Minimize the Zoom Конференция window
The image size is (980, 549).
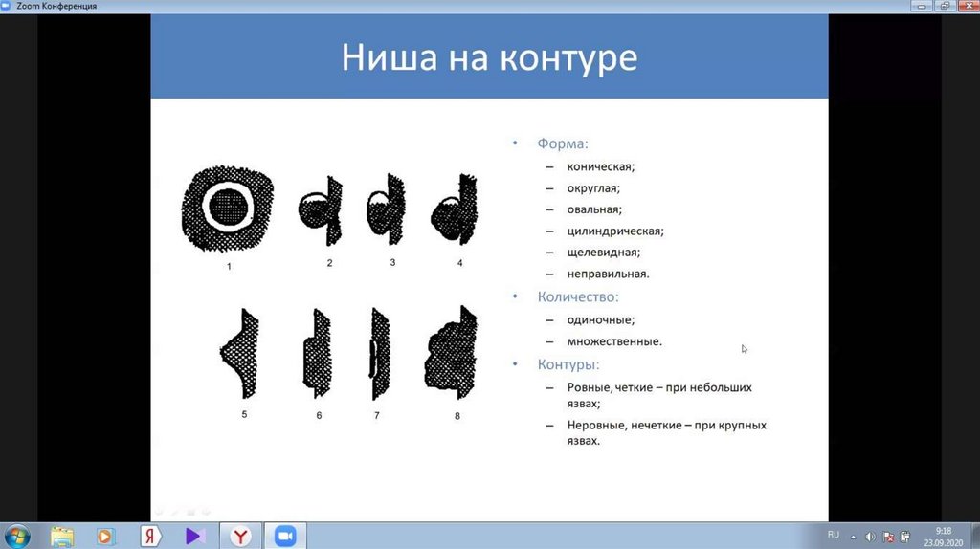point(922,6)
